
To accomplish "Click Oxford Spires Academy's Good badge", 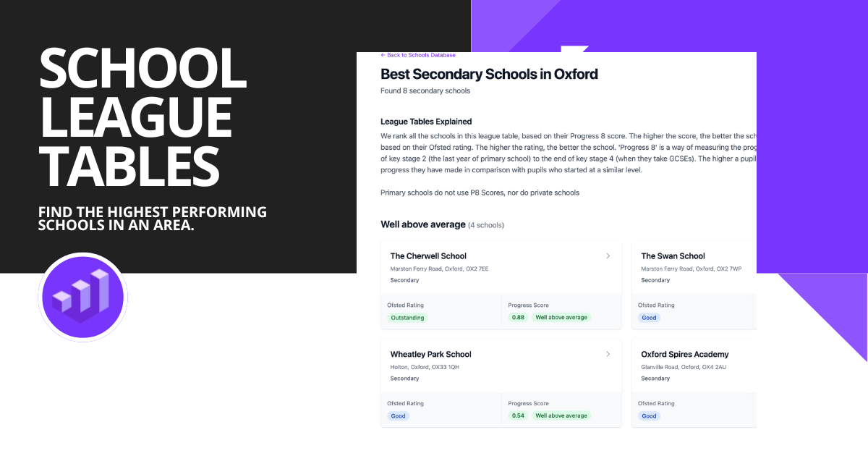I will (649, 415).
